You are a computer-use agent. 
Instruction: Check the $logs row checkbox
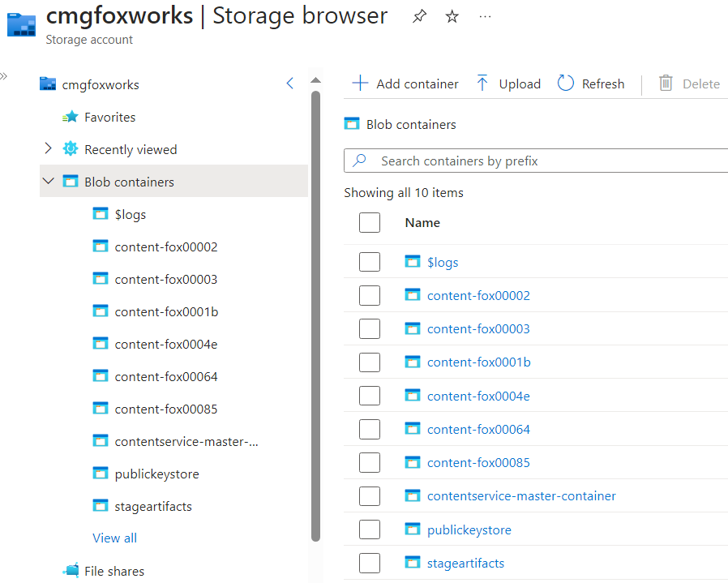click(x=370, y=262)
